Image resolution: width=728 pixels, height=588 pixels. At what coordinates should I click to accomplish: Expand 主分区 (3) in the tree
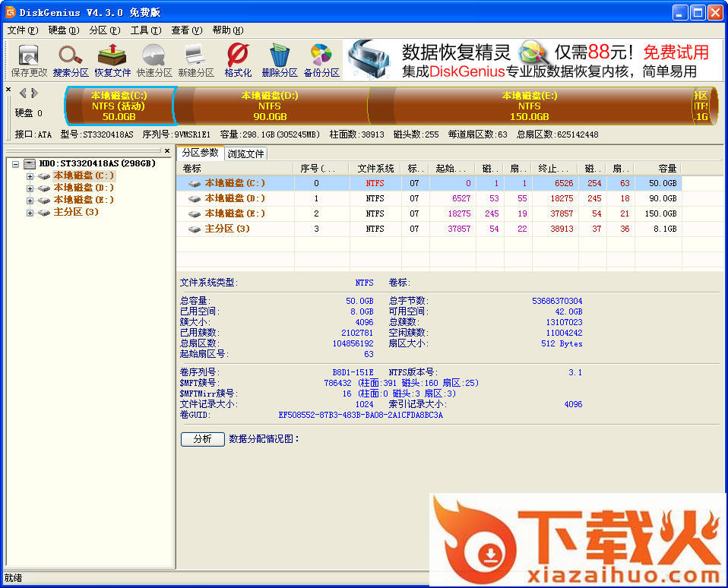tap(30, 213)
